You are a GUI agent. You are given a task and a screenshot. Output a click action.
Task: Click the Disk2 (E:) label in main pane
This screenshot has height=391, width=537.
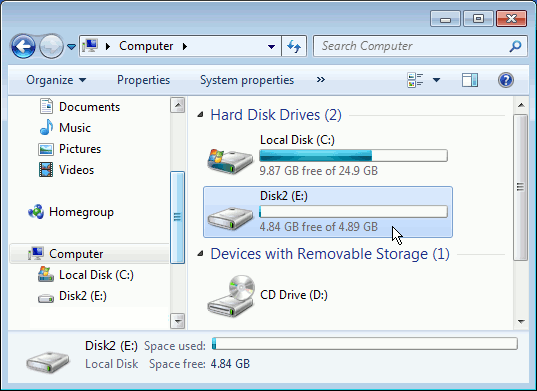[284, 196]
